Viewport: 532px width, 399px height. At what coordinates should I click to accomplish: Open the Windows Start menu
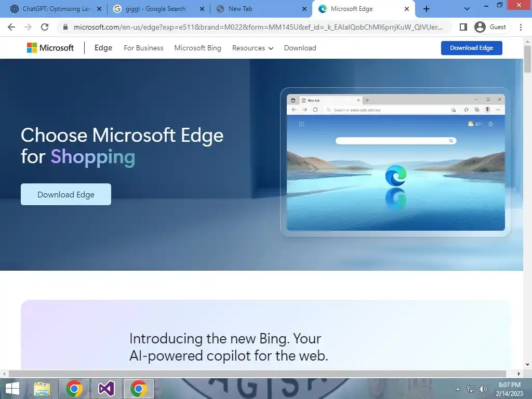pyautogui.click(x=12, y=389)
